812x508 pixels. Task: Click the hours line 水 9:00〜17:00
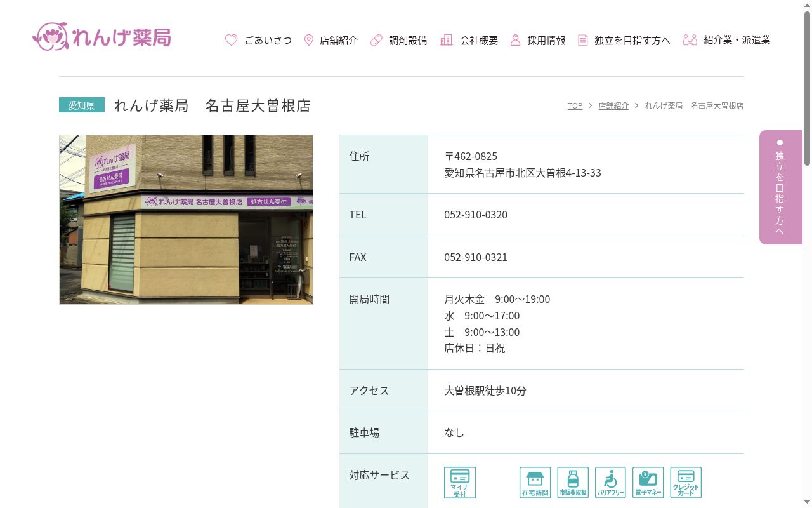tap(482, 316)
